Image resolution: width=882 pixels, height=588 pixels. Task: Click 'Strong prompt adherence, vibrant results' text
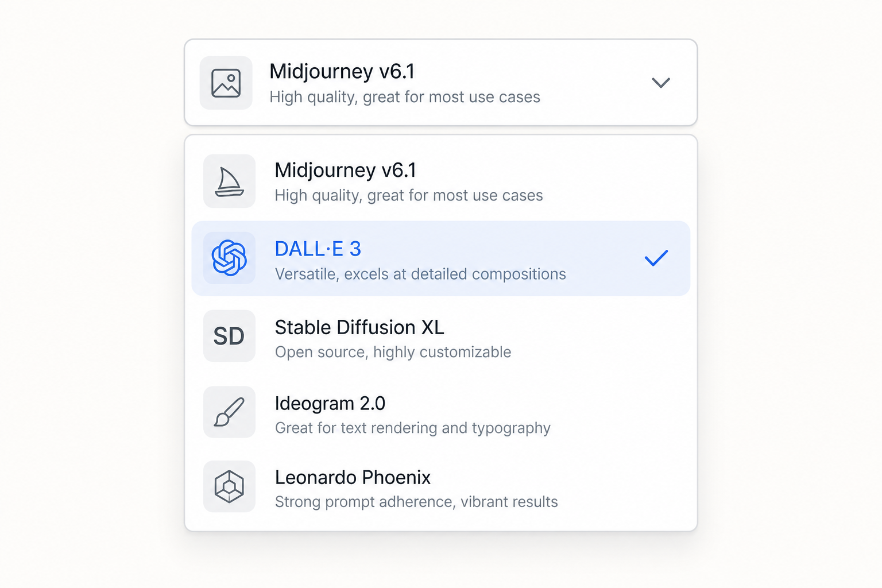click(416, 502)
